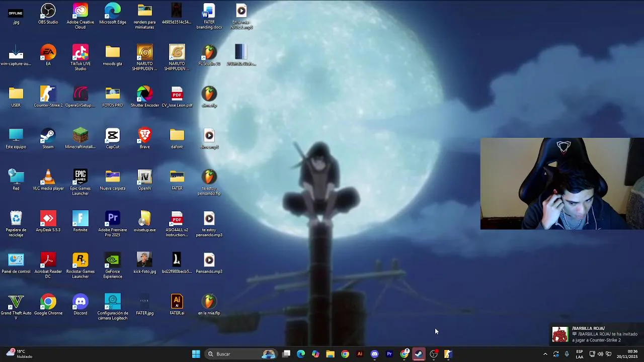Select Adobe Premiere Pro 2025 desktop icon

[x=113, y=224]
